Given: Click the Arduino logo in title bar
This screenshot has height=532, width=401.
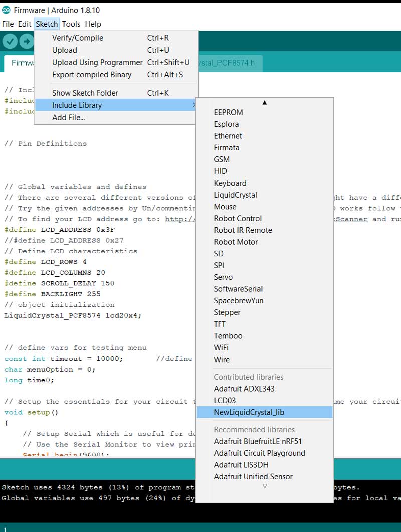Looking at the screenshot, I should point(6,10).
